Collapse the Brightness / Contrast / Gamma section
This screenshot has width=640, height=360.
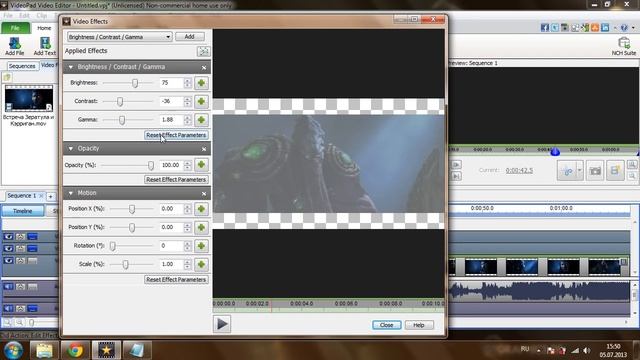(x=71, y=67)
